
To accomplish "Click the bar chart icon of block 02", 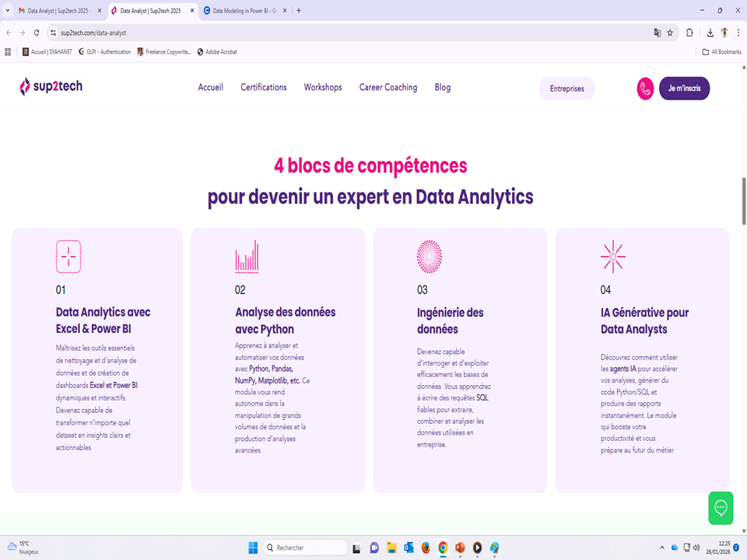I will pos(247,256).
